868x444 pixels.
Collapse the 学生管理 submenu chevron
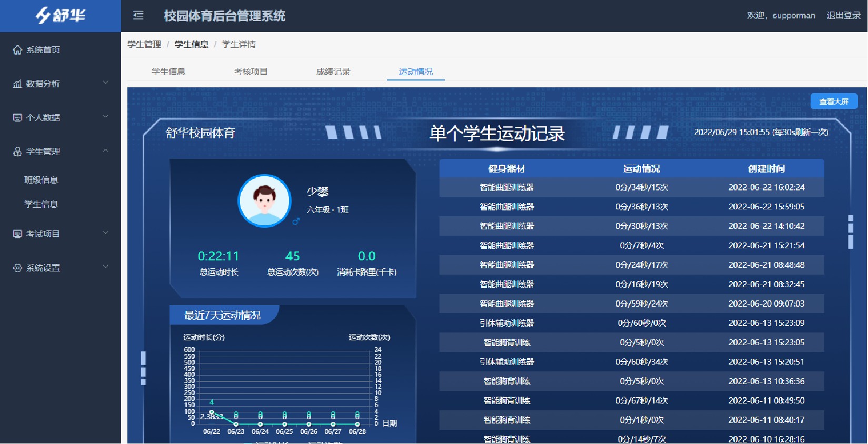coord(105,150)
